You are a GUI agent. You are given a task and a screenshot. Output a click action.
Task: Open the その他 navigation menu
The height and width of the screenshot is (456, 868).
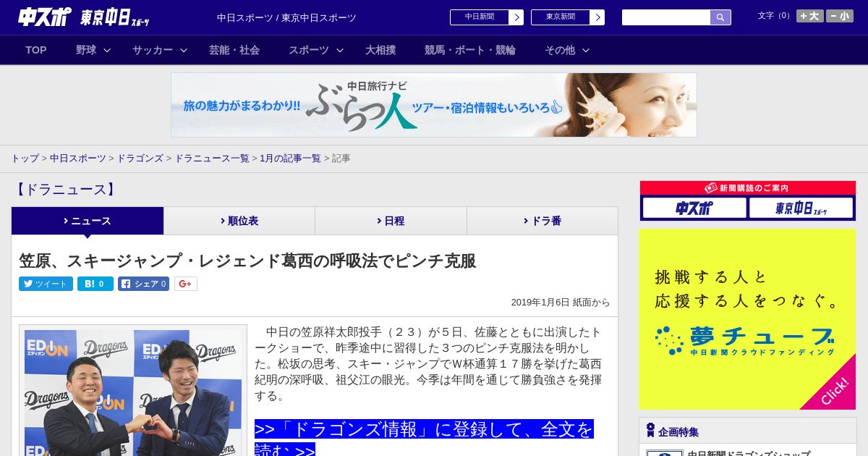coord(560,50)
